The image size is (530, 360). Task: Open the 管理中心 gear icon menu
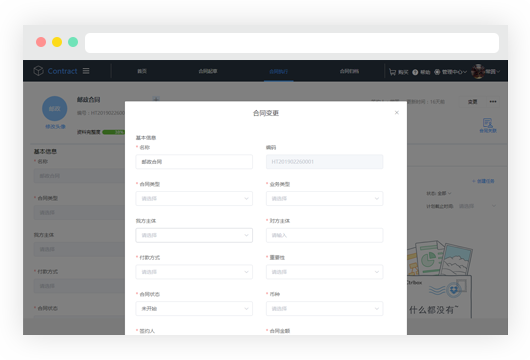pyautogui.click(x=437, y=72)
